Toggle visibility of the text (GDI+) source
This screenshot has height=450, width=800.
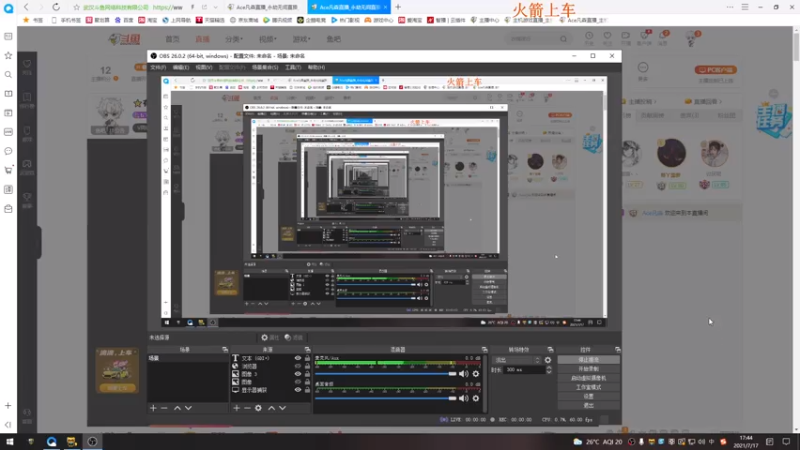(298, 358)
